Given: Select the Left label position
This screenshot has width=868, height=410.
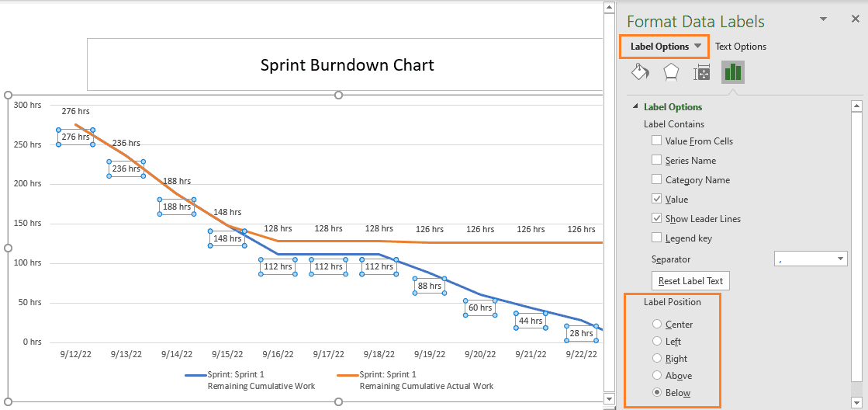Looking at the screenshot, I should click(657, 342).
